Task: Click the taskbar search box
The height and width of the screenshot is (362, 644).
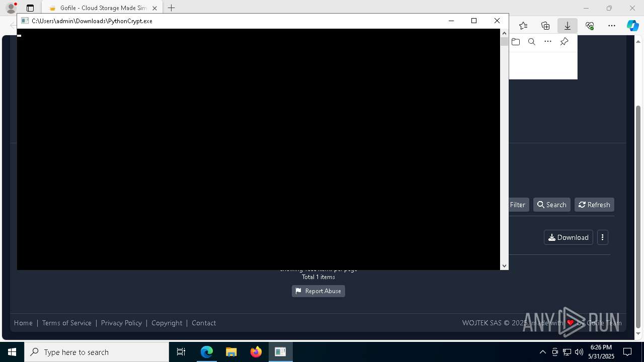Action: click(x=97, y=352)
